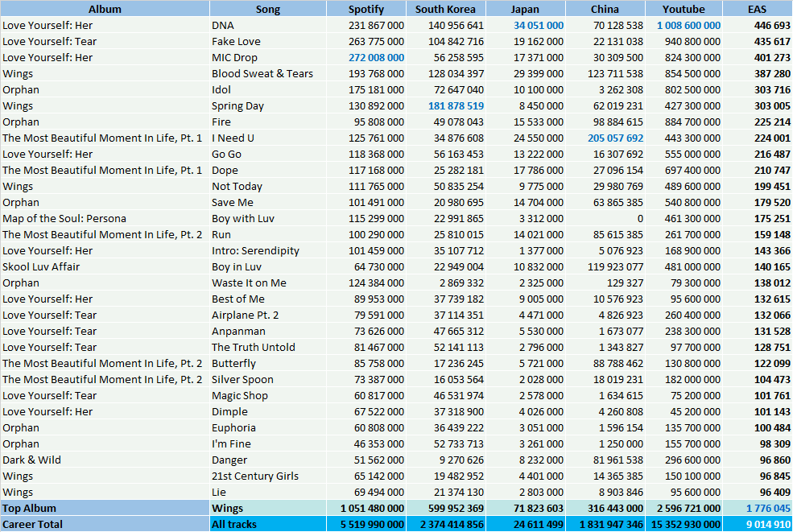Click the All tracks cell

[x=267, y=525]
